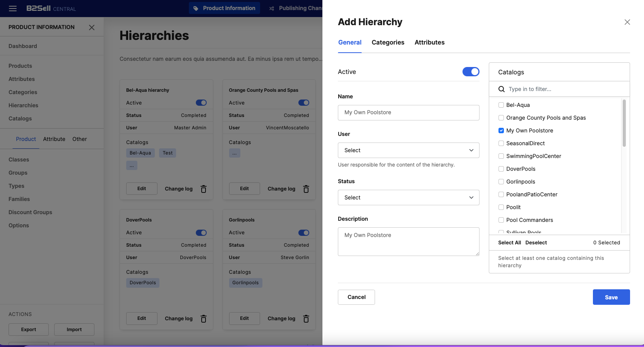The width and height of the screenshot is (644, 347).
Task: Check the SeasonalDirect catalog checkbox
Action: pos(501,143)
